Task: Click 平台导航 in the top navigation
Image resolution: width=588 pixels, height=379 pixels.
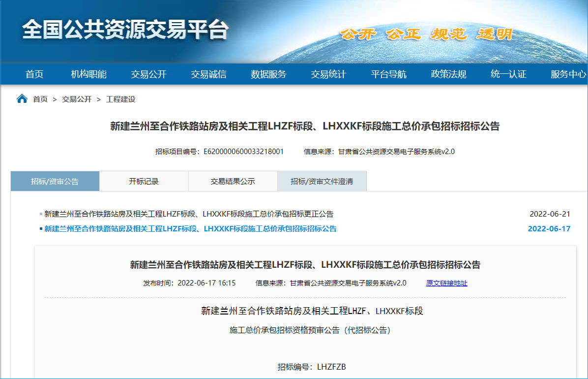Action: coord(388,74)
